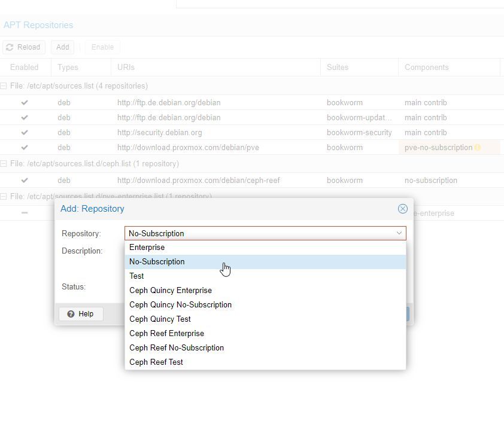Open Help in Add Repository dialog
504x427 pixels.
81,314
